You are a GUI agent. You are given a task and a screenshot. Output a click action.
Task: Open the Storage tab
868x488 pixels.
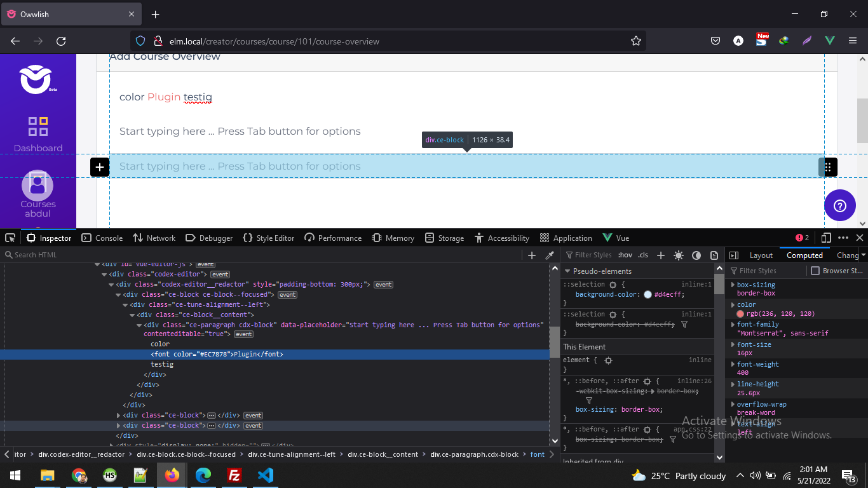tap(444, 238)
